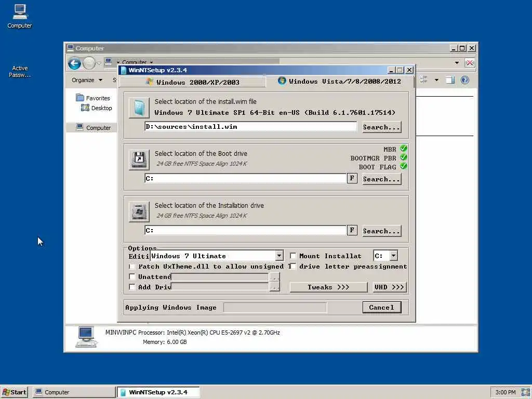
Task: Click the Applying Windows Image progress bar
Action: coord(275,308)
